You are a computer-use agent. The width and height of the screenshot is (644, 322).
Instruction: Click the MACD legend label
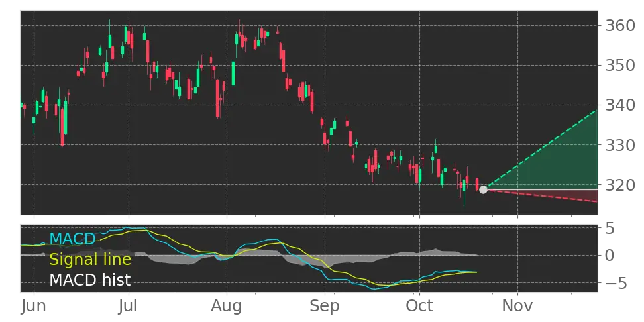(x=72, y=239)
